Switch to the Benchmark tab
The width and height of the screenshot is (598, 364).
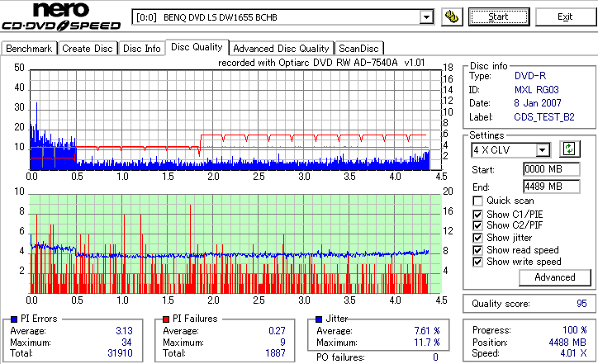29,49
